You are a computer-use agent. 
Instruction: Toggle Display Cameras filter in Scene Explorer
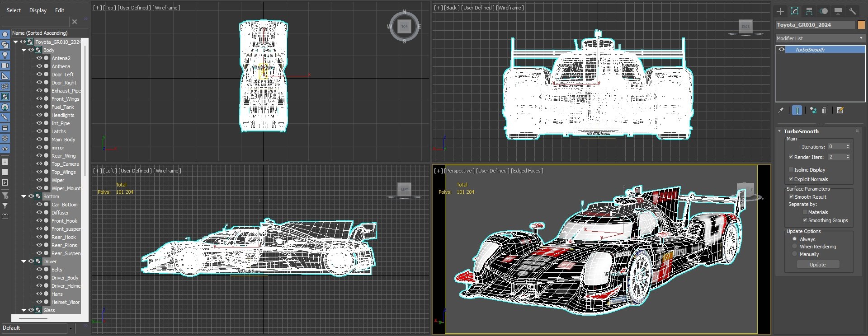(x=5, y=65)
